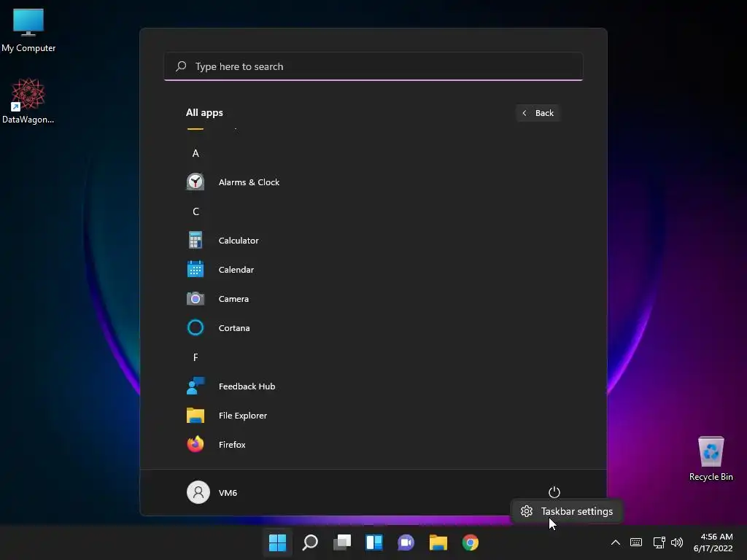Viewport: 747px width, 560px height.
Task: Click the 'Cortana' app name
Action: [x=234, y=327]
